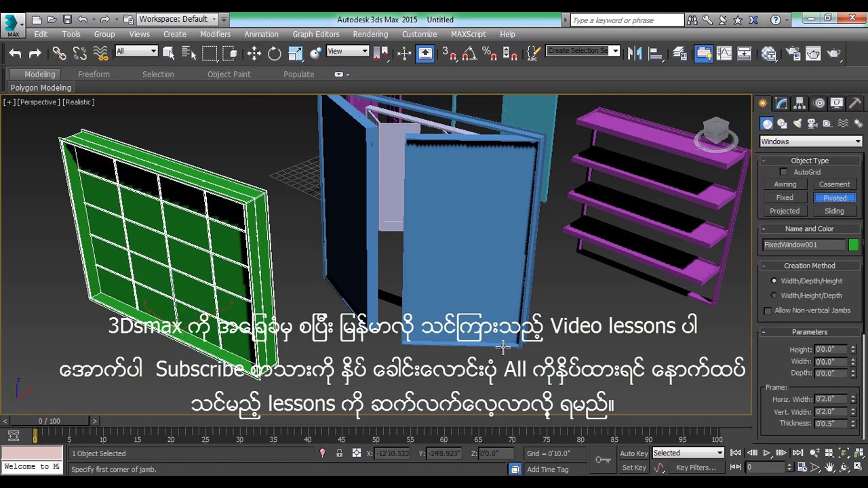
Task: Activate the Select Object tool
Action: click(x=169, y=53)
